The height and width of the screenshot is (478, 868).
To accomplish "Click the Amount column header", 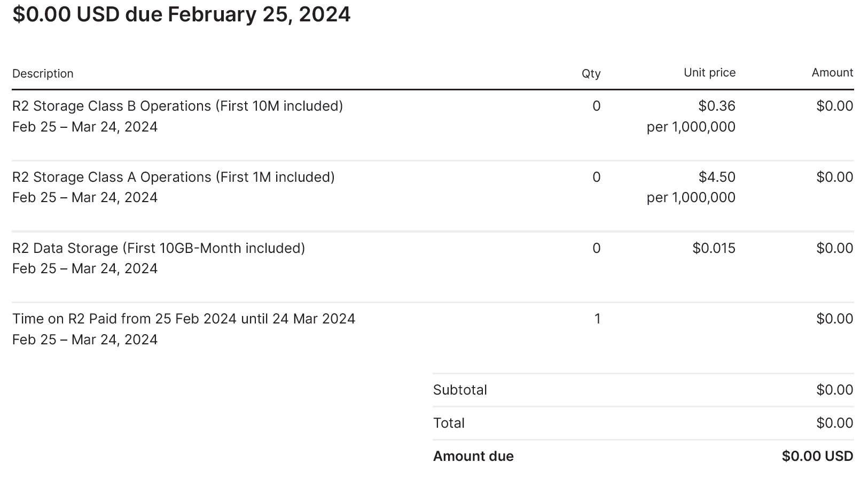I will point(832,73).
